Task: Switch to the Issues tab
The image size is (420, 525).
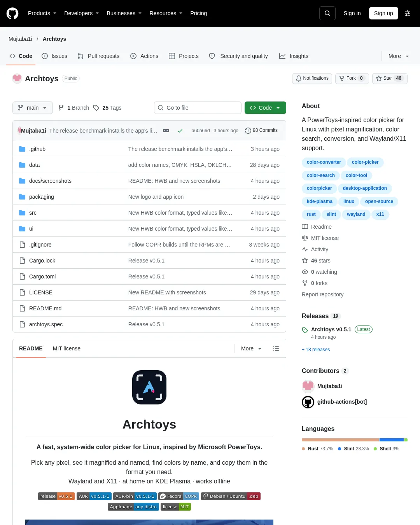Action: [54, 56]
